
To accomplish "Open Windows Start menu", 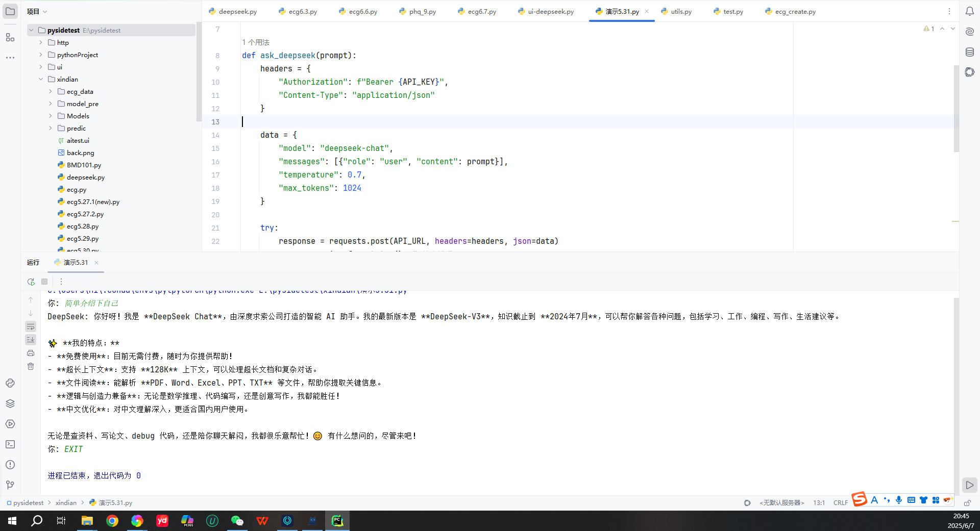I will pyautogui.click(x=12, y=521).
